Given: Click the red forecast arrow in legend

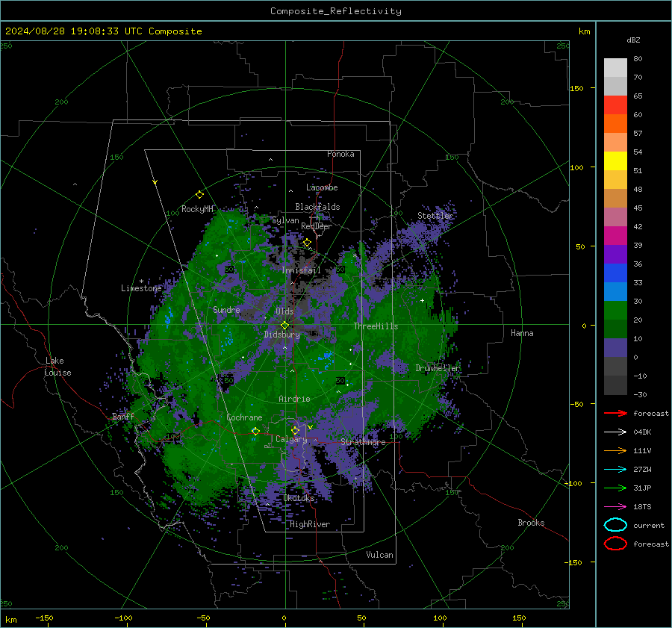Looking at the screenshot, I should pyautogui.click(x=615, y=413).
